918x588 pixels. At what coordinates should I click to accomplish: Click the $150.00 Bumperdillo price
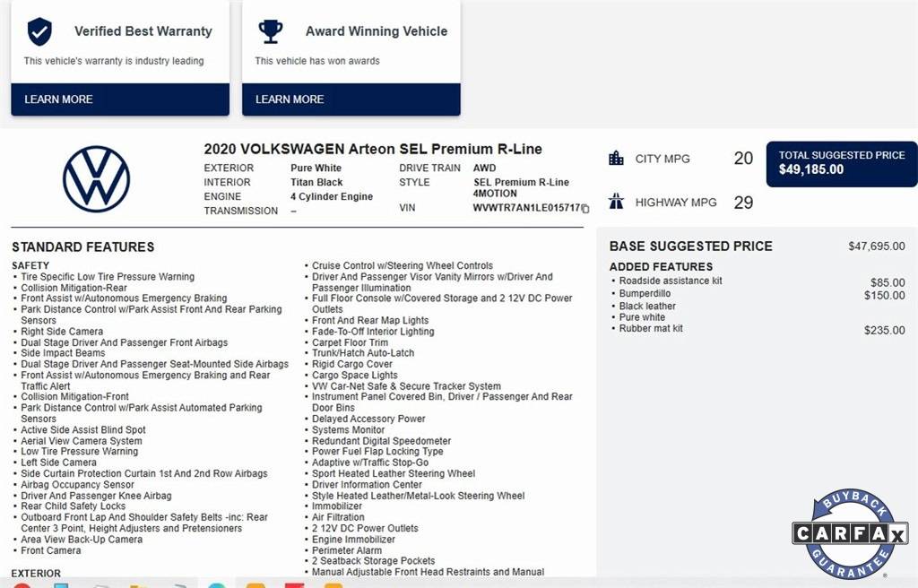coord(885,295)
